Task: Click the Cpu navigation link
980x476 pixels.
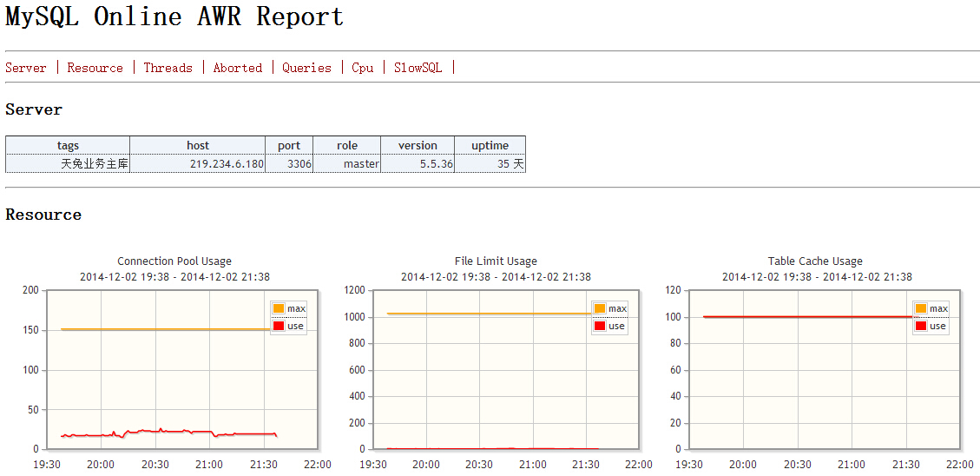Action: click(363, 68)
